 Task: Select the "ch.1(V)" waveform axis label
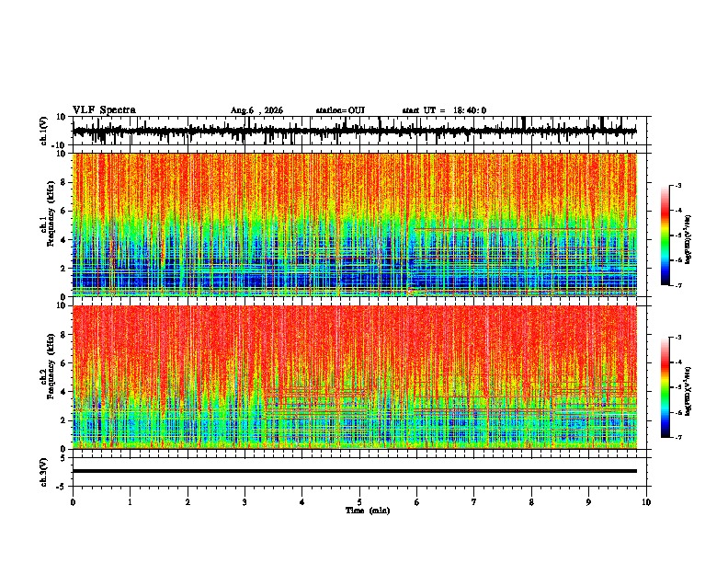pos(44,131)
